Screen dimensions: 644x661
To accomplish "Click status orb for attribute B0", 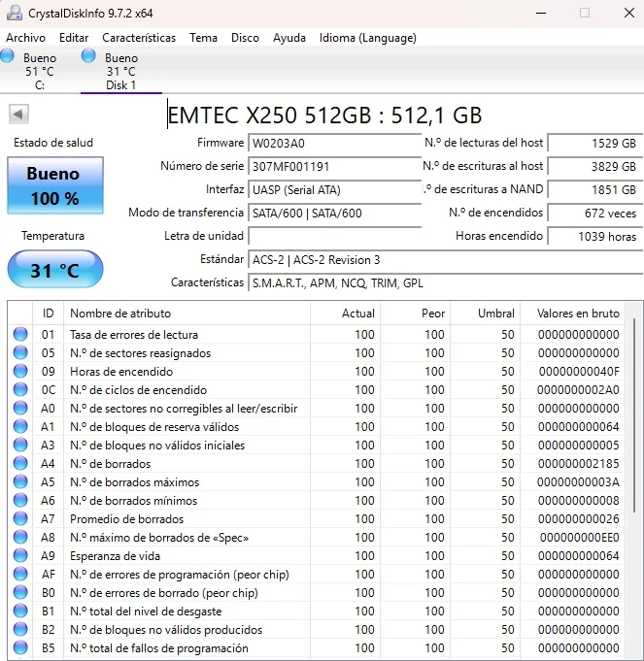I will 20,593.
